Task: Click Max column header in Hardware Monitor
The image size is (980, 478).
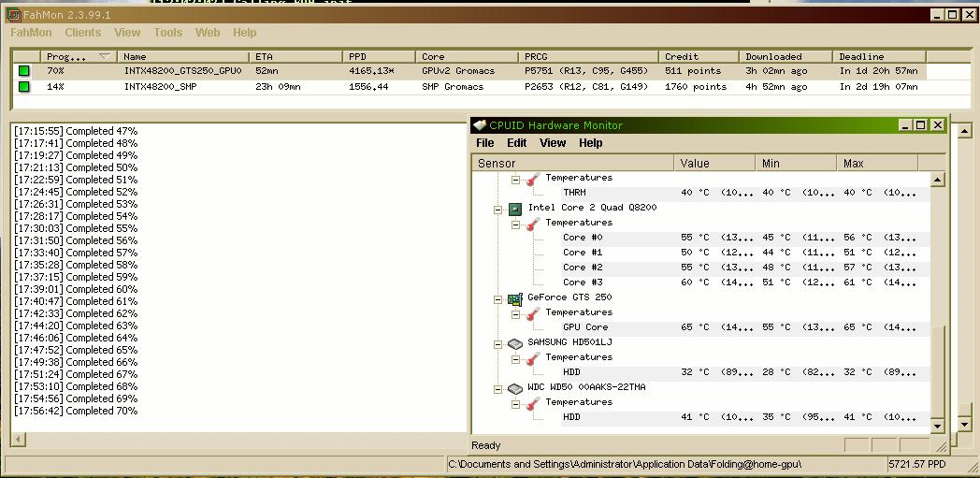Action: tap(877, 163)
